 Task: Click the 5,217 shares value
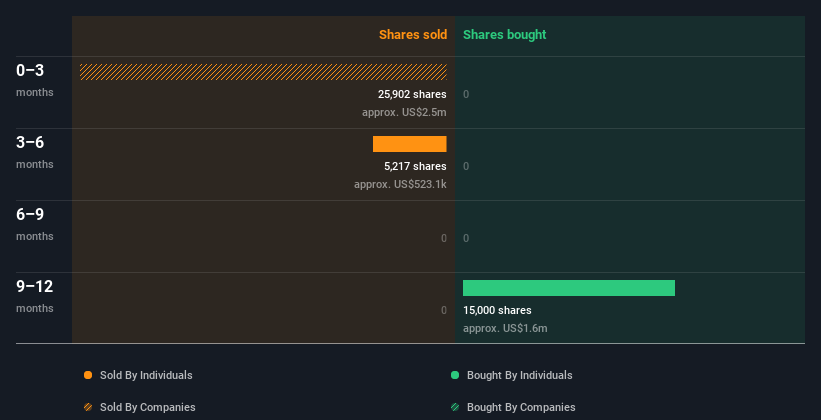tap(415, 166)
